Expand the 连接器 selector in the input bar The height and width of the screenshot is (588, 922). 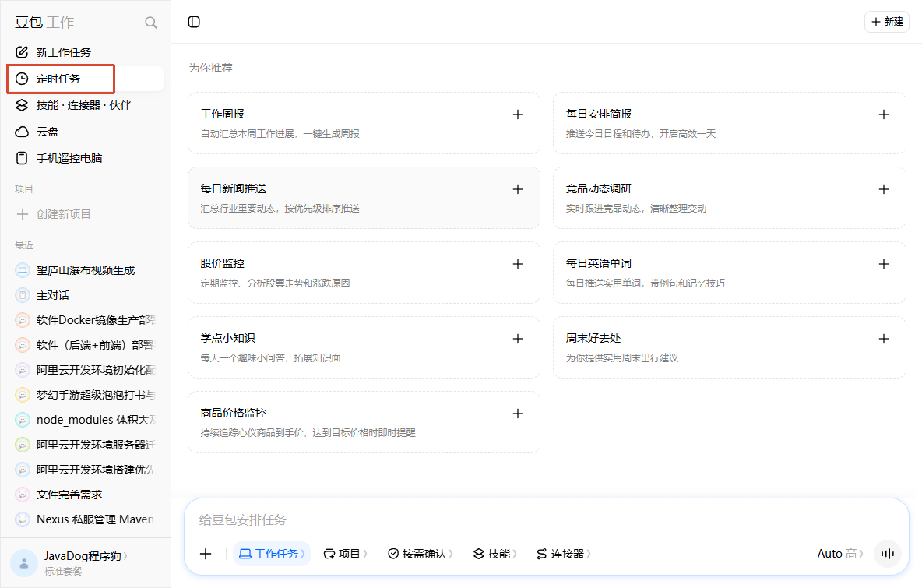563,553
